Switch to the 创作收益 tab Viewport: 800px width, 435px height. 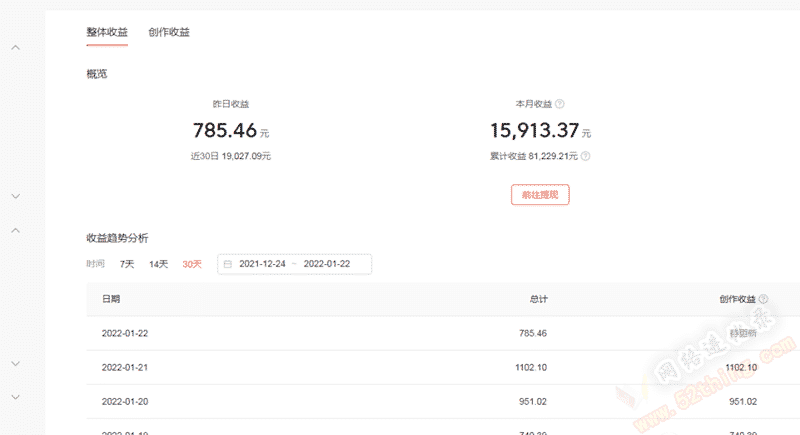click(x=169, y=32)
